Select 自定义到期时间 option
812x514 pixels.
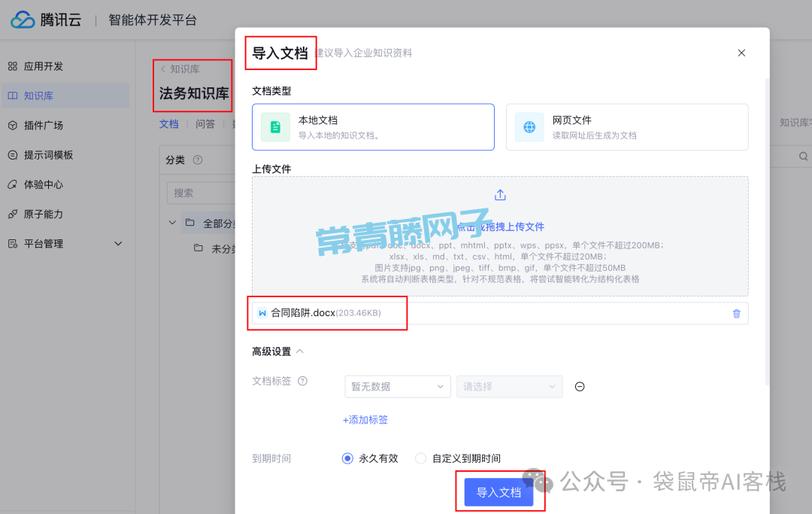point(459,458)
